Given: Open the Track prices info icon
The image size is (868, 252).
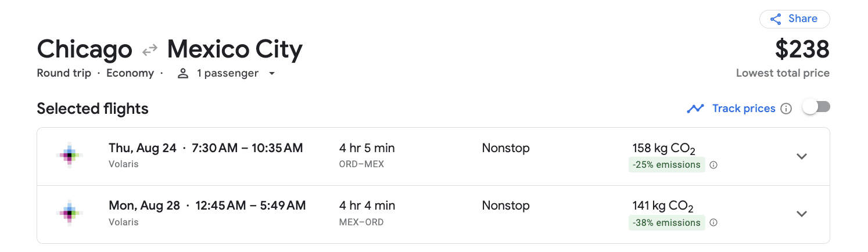Looking at the screenshot, I should [x=786, y=109].
